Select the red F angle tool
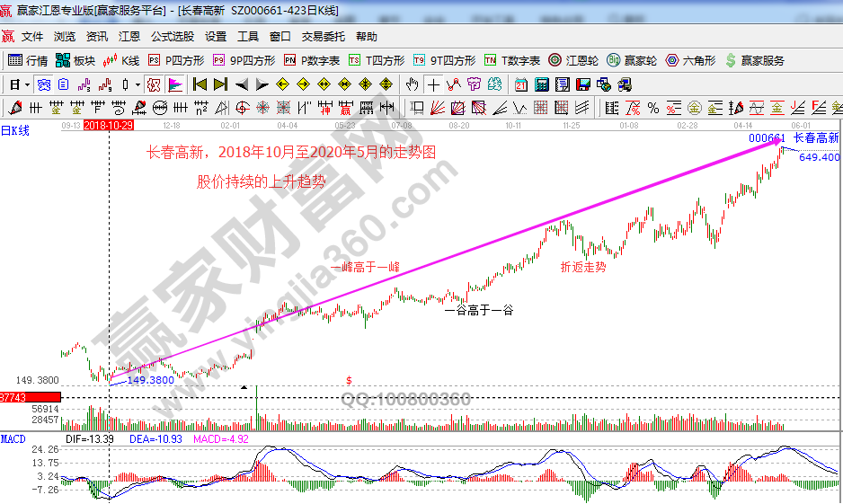Screen dimensions: 843x504 coord(818,108)
